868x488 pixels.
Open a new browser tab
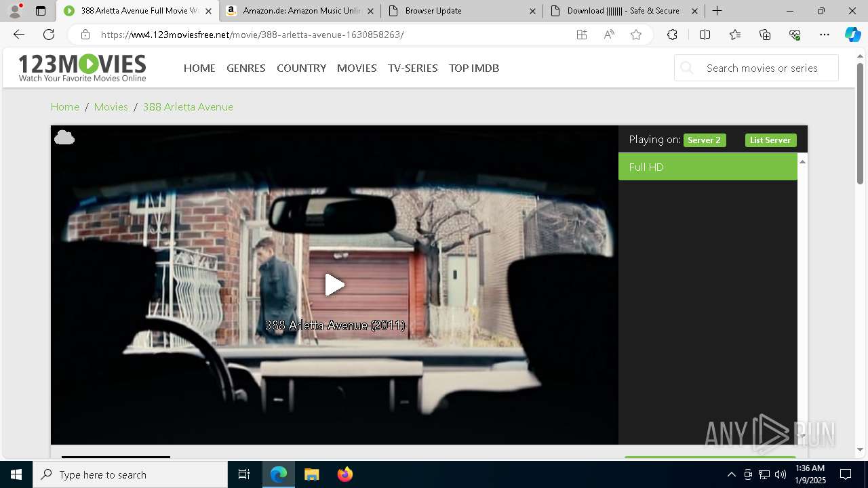[717, 11]
